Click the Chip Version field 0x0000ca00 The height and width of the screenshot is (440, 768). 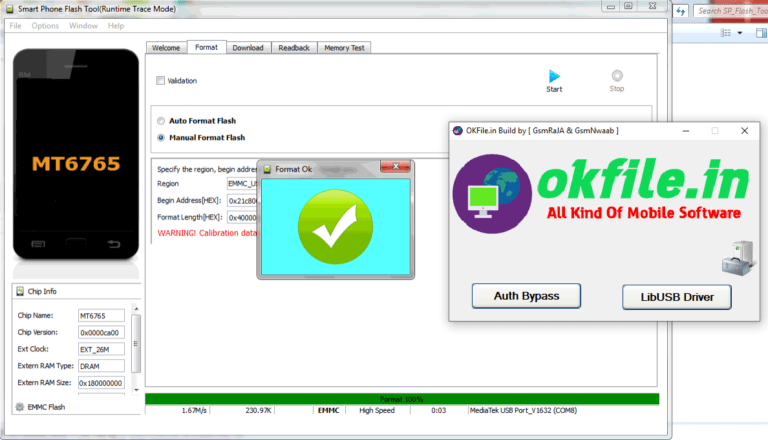click(101, 332)
